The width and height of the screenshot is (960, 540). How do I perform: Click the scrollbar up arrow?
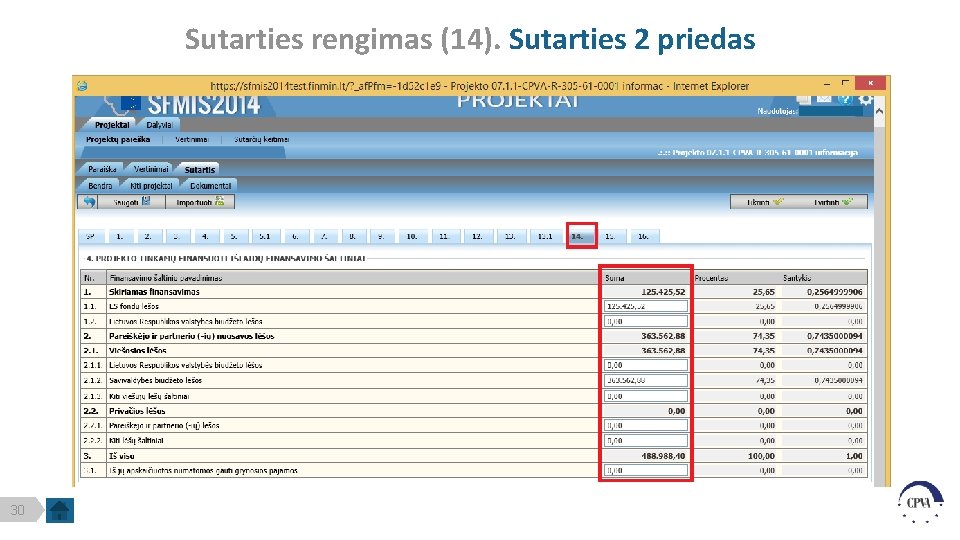pos(879,112)
